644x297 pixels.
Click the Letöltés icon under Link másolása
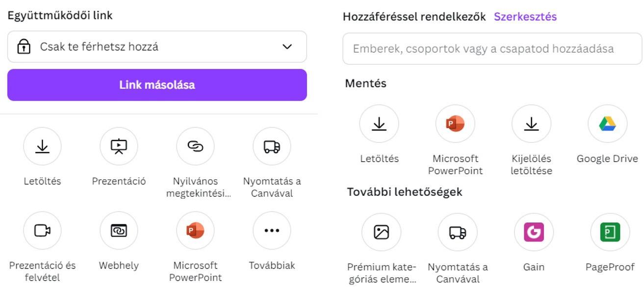click(42, 146)
